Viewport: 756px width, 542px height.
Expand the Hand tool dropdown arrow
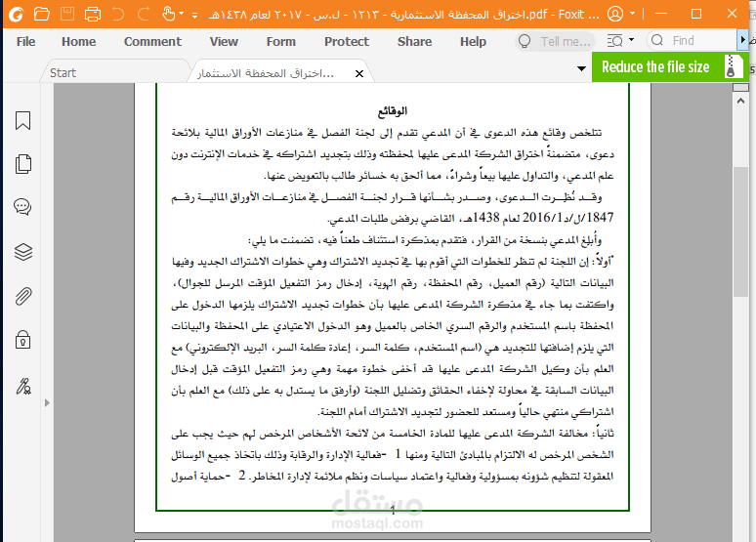tap(182, 14)
